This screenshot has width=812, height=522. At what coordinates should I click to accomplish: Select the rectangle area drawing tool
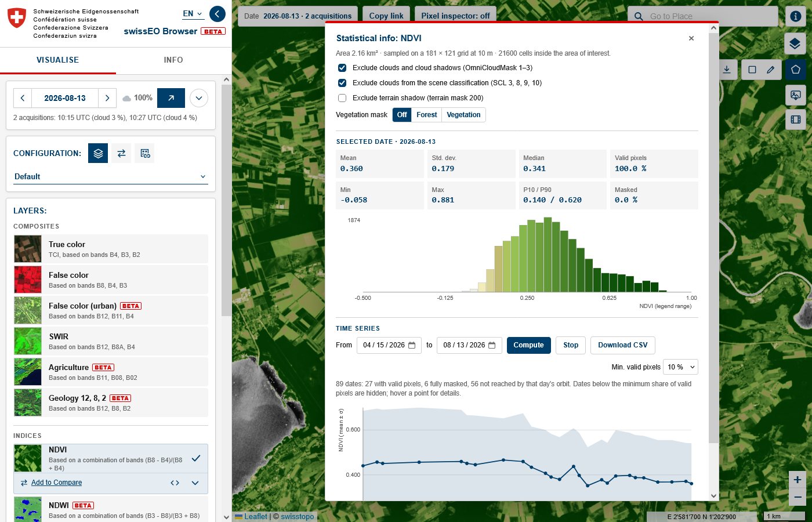[752, 70]
